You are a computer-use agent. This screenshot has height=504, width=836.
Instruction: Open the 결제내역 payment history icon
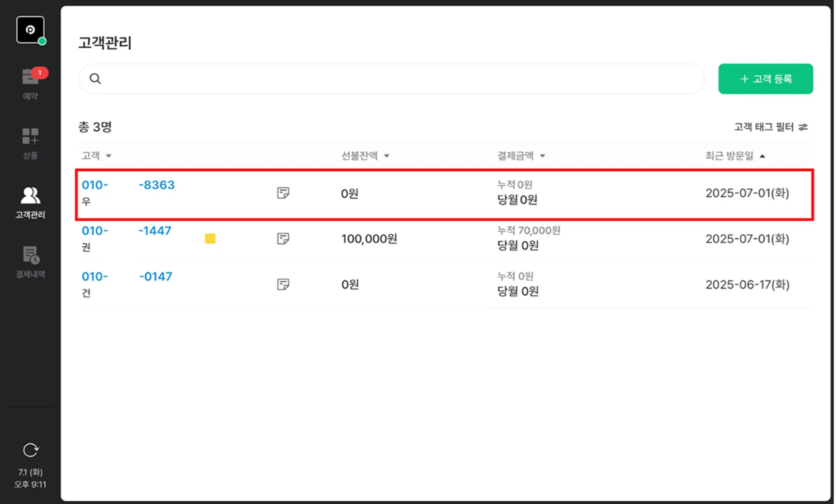30,262
